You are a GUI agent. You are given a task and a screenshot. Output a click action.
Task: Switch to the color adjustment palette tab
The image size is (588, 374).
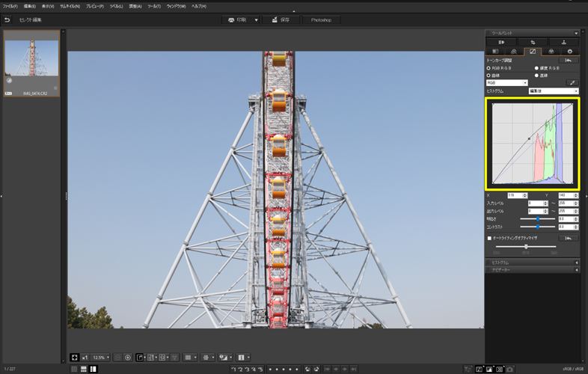point(551,52)
